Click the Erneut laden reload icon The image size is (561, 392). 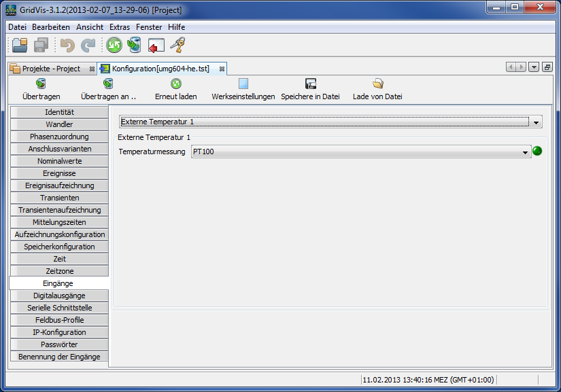(x=177, y=84)
